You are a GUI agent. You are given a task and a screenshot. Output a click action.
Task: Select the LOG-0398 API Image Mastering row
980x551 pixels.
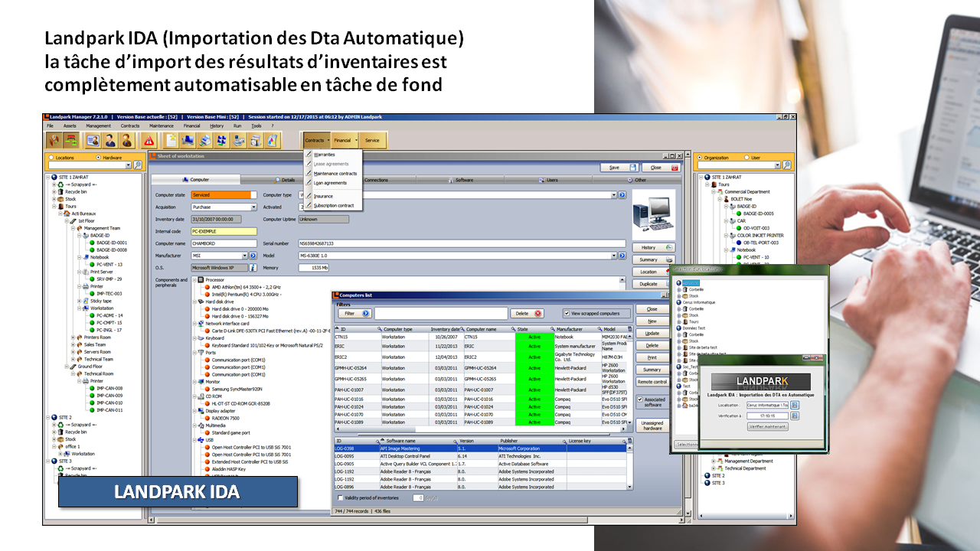pos(480,448)
